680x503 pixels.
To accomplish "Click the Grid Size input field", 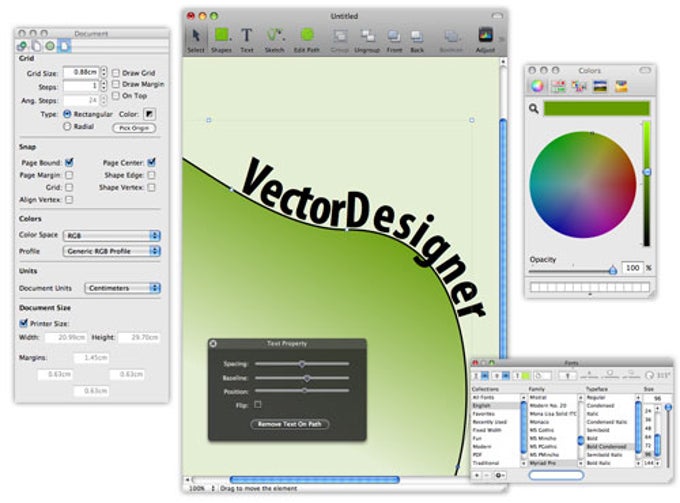I will point(81,72).
